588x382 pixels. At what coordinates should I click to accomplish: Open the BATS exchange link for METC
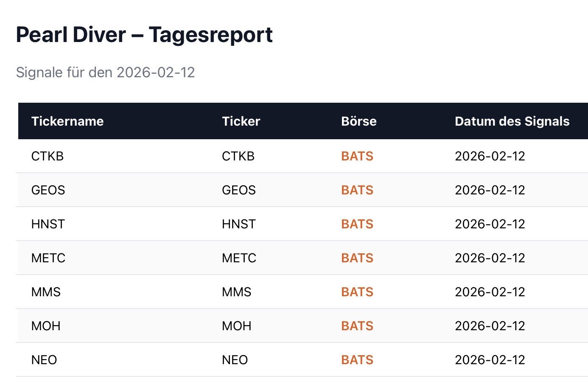[x=357, y=258]
